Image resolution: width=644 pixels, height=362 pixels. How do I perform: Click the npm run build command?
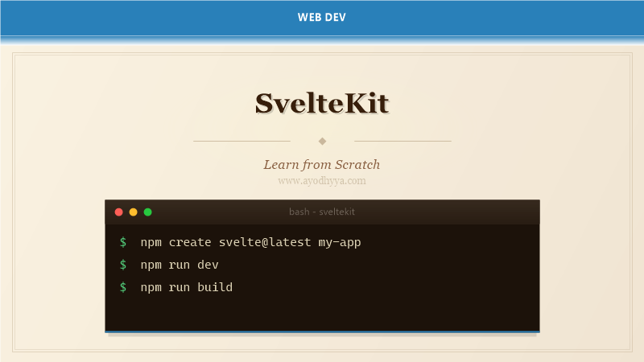(187, 287)
